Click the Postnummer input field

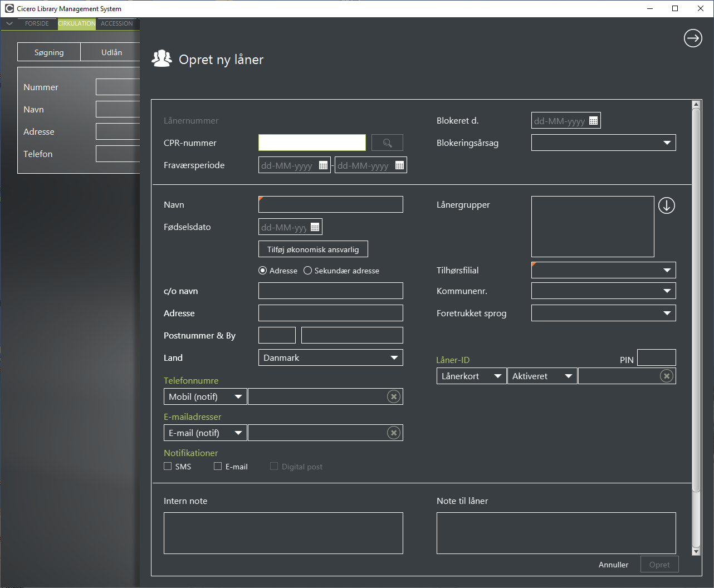pyautogui.click(x=277, y=336)
